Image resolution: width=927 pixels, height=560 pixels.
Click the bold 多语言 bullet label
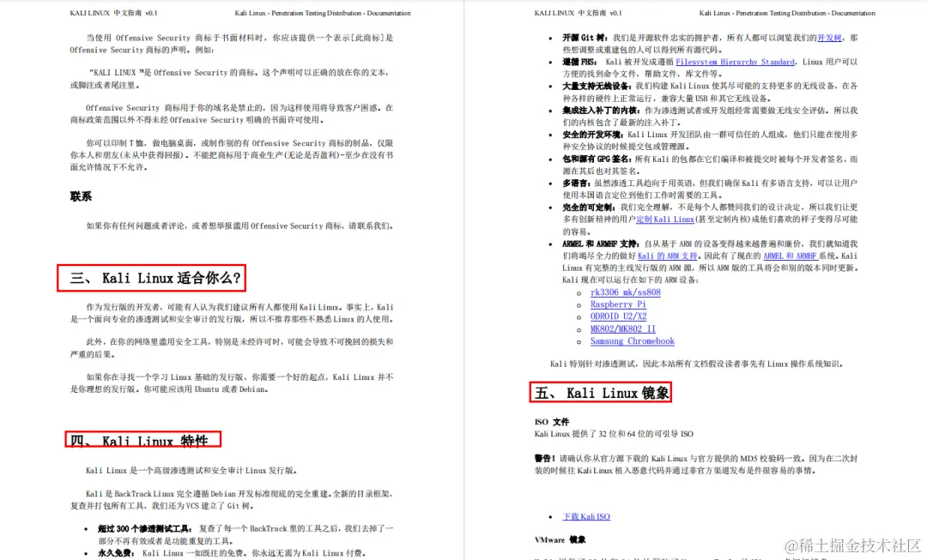pyautogui.click(x=578, y=184)
